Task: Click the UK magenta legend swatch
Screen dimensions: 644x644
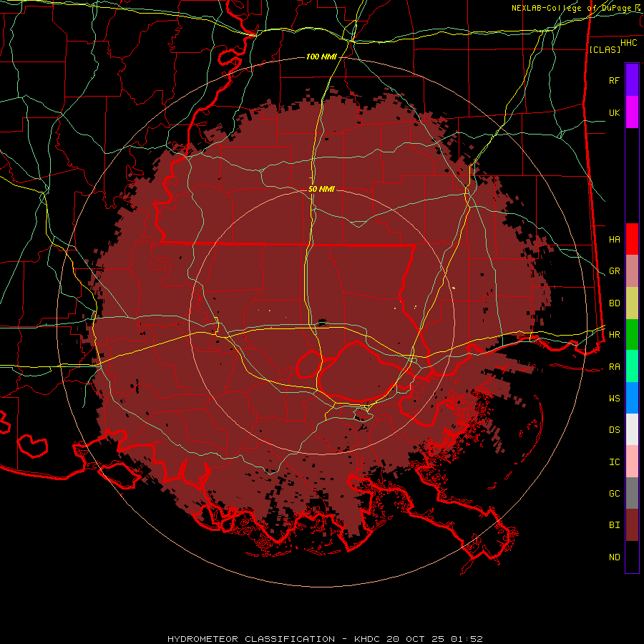Action: (x=632, y=112)
